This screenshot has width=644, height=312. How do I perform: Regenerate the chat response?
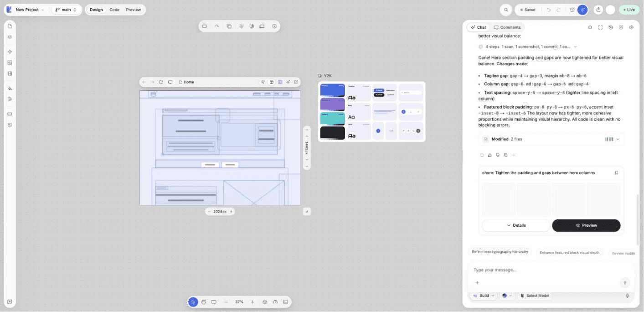[482, 155]
